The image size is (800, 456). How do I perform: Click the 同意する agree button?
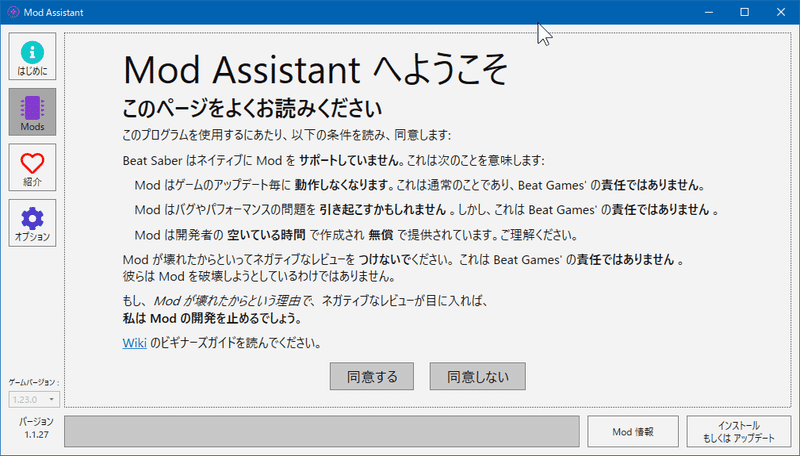(x=372, y=376)
